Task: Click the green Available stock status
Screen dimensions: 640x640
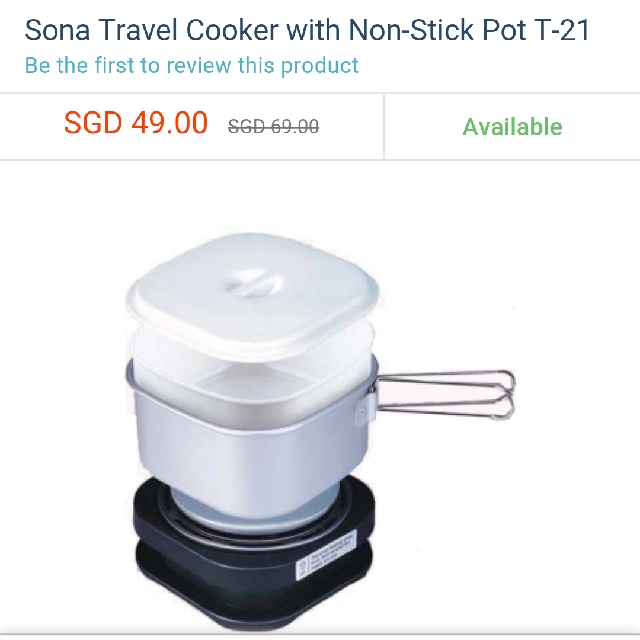Action: tap(512, 127)
